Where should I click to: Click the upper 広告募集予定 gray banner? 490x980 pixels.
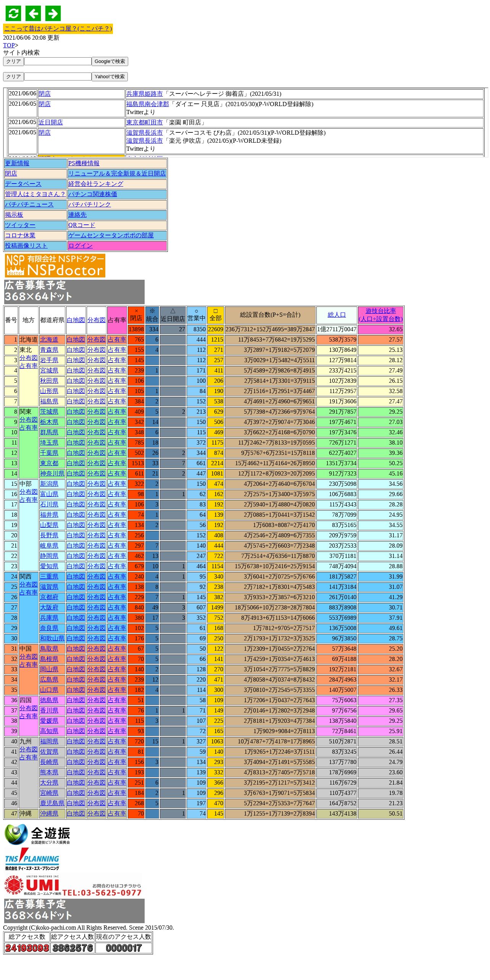tap(74, 292)
